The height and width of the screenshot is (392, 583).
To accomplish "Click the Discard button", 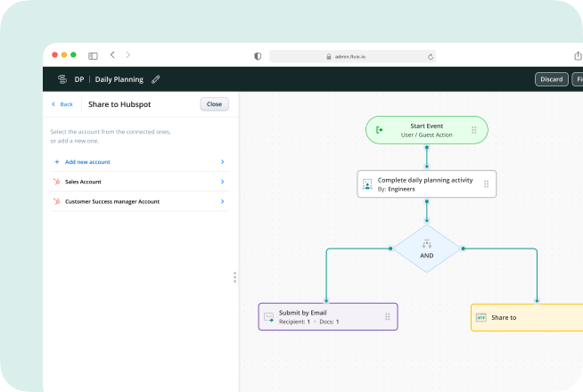I will [551, 79].
